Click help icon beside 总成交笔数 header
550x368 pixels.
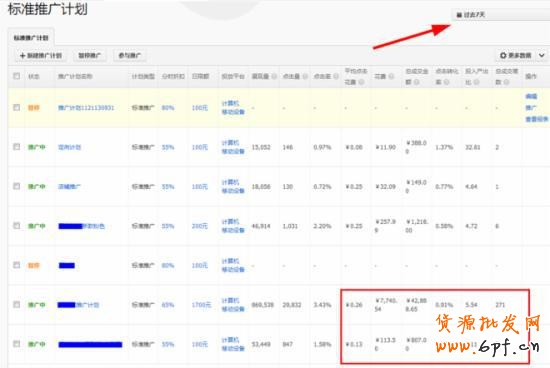pos(506,82)
